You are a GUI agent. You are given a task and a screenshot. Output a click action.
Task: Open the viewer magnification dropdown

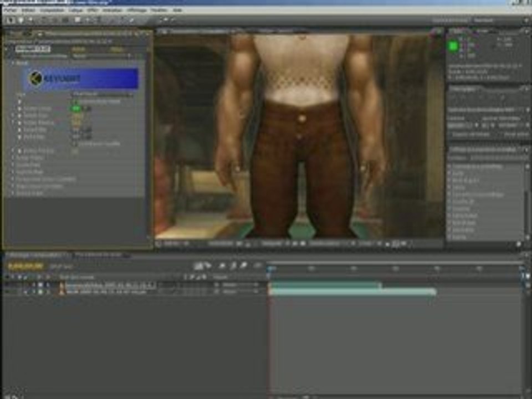pyautogui.click(x=177, y=244)
